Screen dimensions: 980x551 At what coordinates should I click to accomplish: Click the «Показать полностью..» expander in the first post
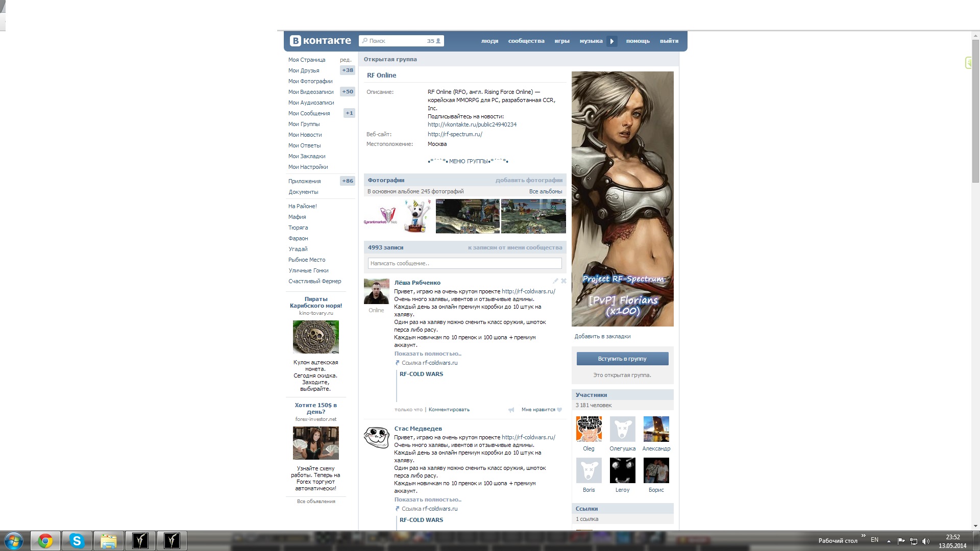coord(427,354)
